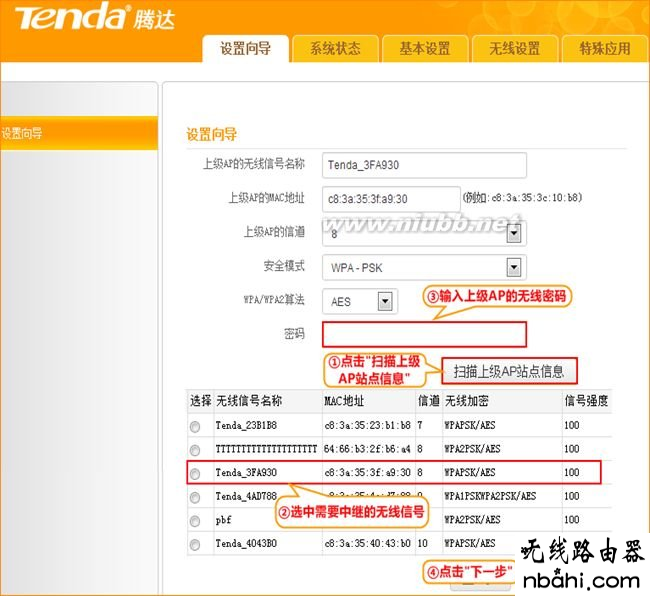Open the 安全模式 WPA-PSK dropdown arrow

514,267
